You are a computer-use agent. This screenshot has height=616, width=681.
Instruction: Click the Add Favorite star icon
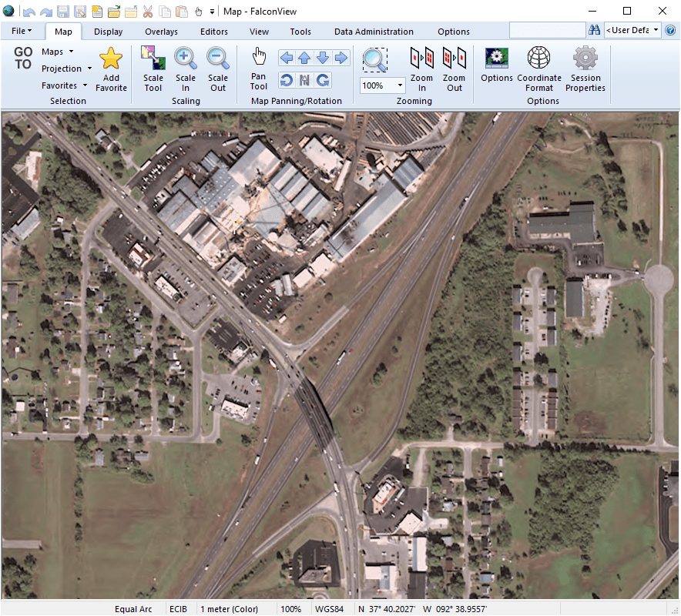pyautogui.click(x=111, y=69)
